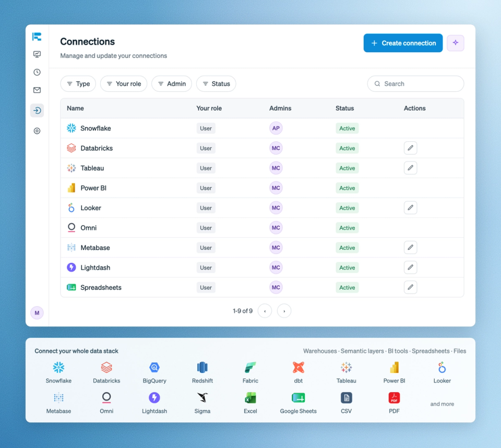The image size is (501, 448).
Task: Click the Search connections field
Action: click(415, 83)
